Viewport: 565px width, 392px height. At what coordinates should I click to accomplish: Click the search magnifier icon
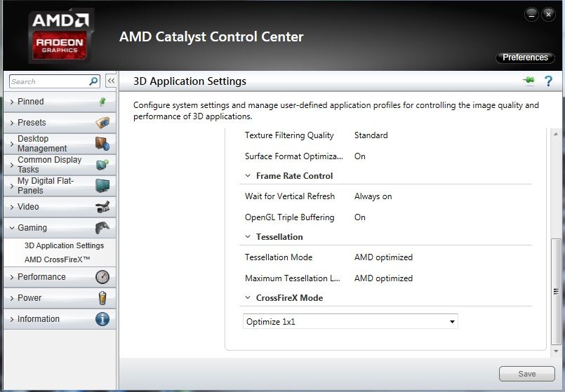[x=93, y=81]
